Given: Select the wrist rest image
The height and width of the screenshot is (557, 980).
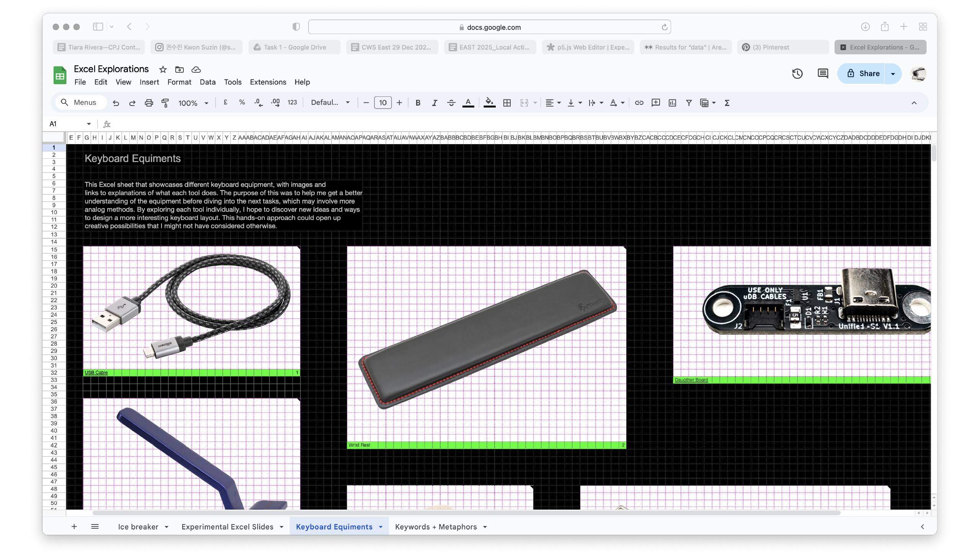Looking at the screenshot, I should pos(487,339).
